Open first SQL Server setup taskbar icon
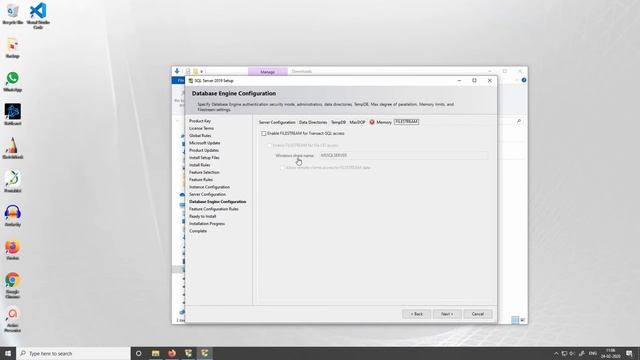640x360 pixels. 188,353
